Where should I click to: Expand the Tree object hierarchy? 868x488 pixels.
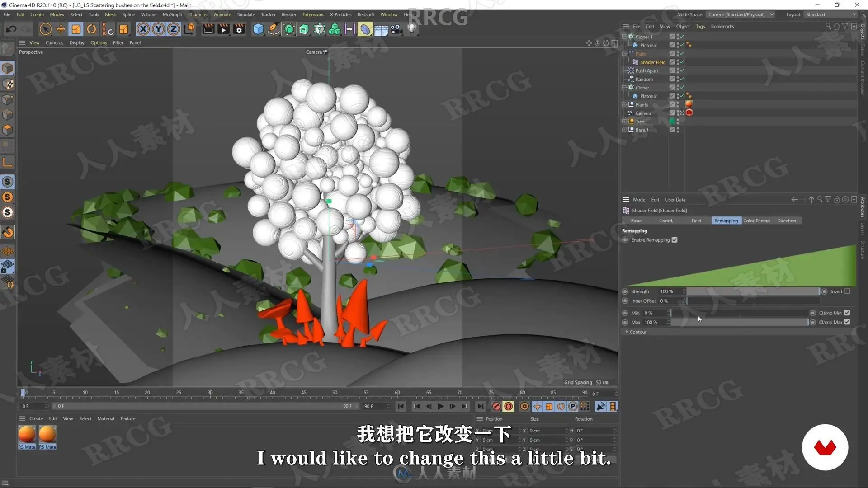624,122
